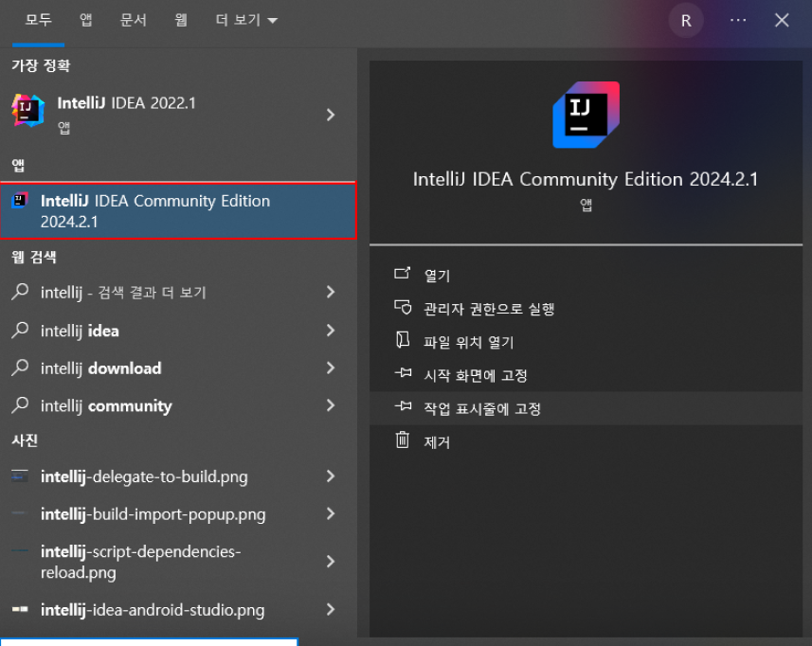
Task: Switch to the 모두 tab
Action: tap(38, 20)
